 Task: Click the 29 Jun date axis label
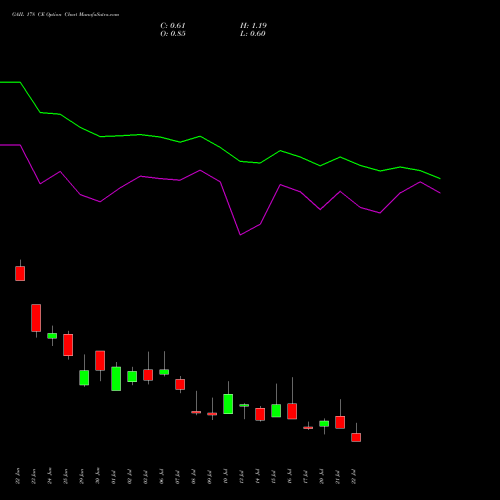[82, 476]
